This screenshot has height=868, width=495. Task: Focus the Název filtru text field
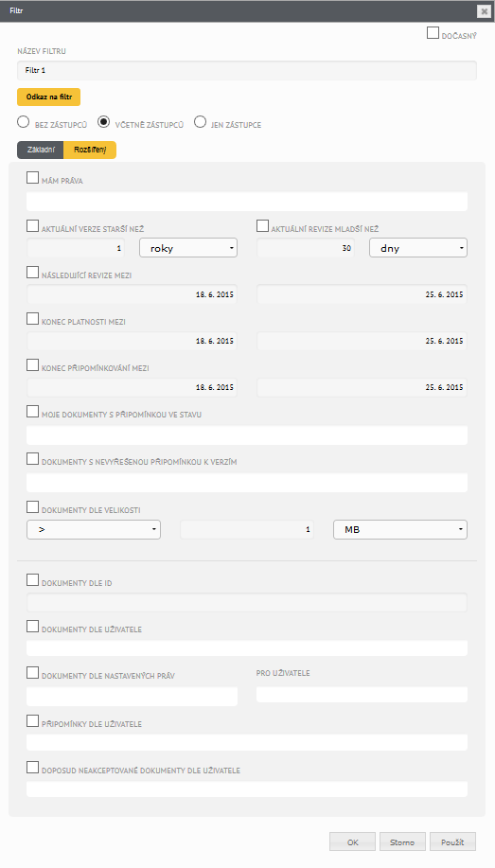[x=247, y=71]
